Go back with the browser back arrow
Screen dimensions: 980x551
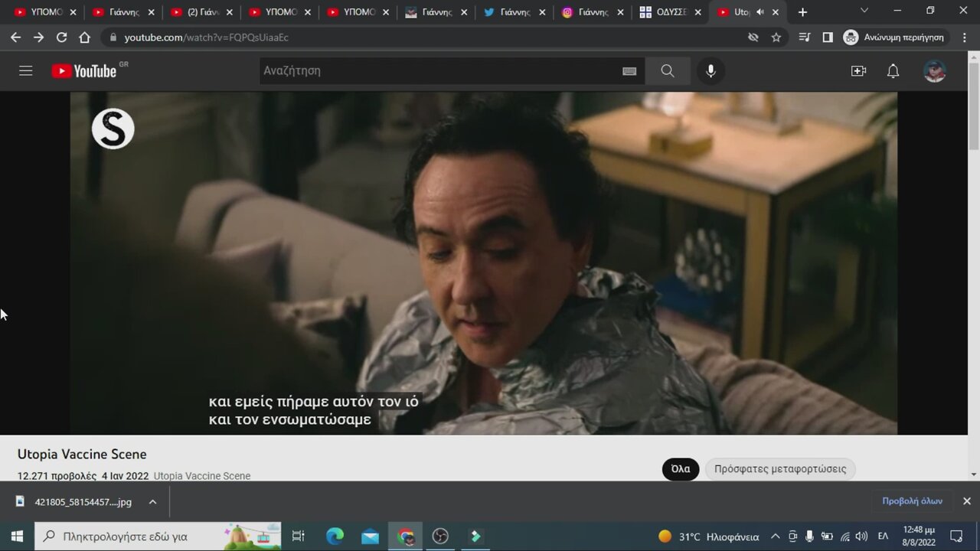pos(16,37)
